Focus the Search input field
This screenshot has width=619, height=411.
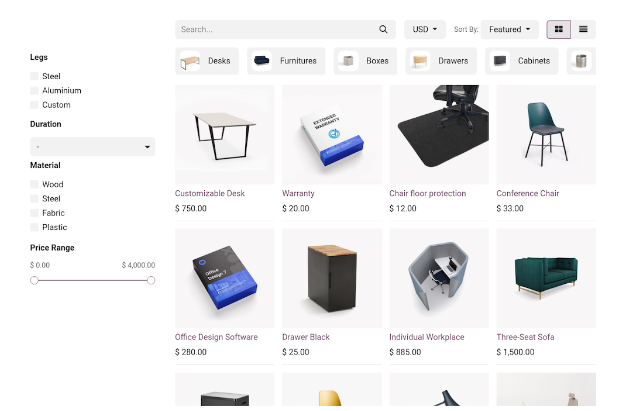click(x=276, y=29)
